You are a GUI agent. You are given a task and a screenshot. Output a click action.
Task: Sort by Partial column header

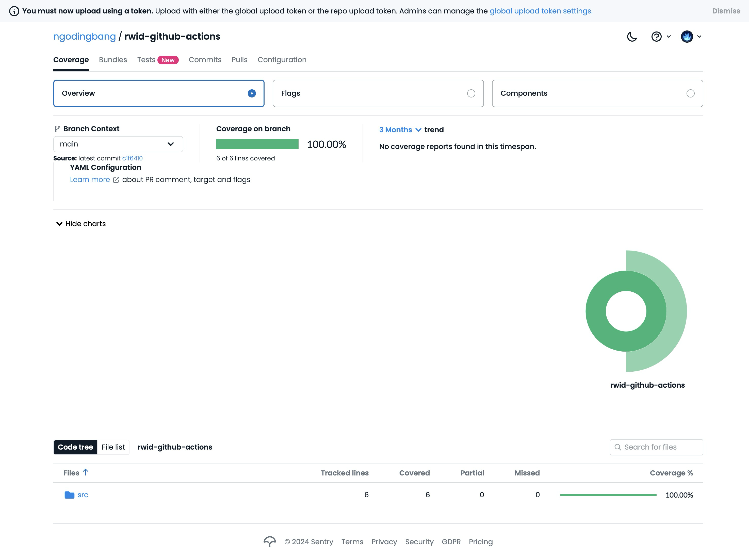(472, 473)
